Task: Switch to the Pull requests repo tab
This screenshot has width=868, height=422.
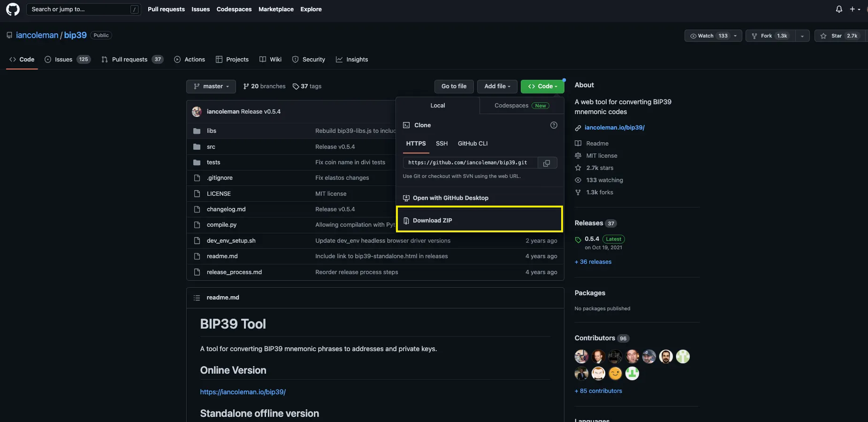Action: tap(132, 60)
